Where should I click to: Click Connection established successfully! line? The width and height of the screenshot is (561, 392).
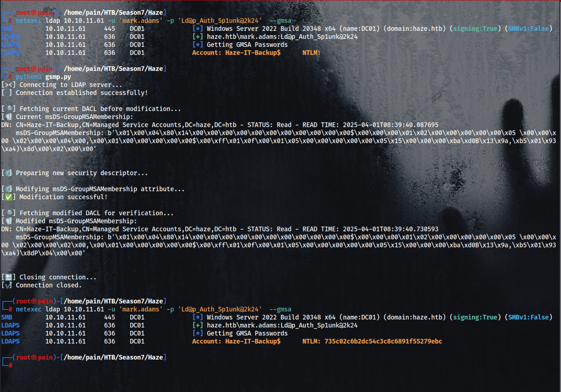click(81, 93)
